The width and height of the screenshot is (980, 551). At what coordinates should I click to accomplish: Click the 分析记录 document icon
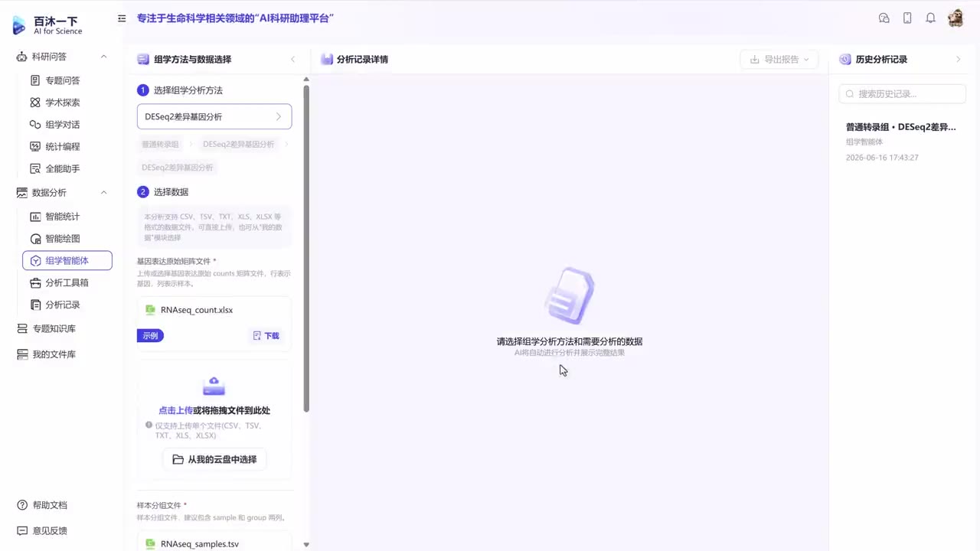35,305
